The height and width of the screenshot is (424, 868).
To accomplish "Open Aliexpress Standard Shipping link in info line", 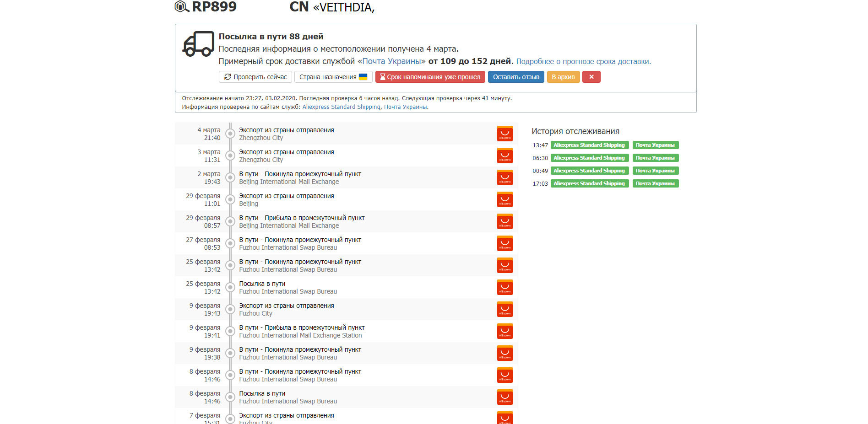I will [x=341, y=107].
